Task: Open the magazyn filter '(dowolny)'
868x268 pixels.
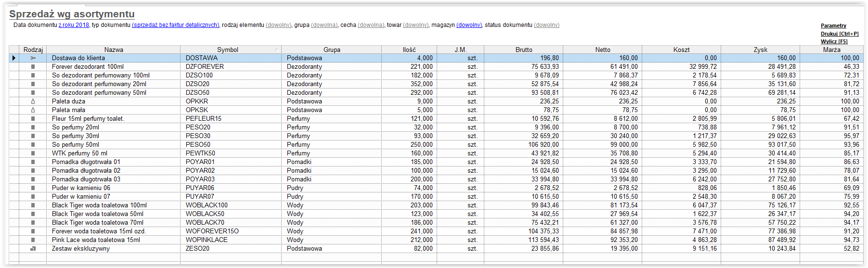Action: (x=469, y=25)
